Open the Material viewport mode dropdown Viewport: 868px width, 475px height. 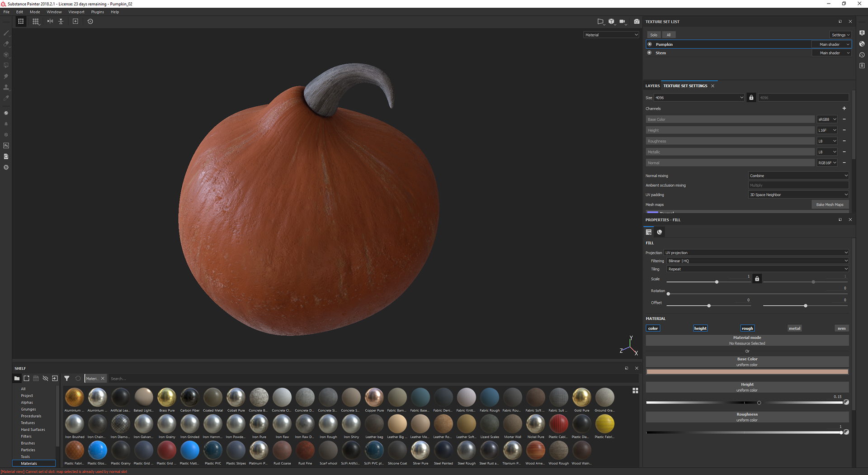tap(611, 35)
